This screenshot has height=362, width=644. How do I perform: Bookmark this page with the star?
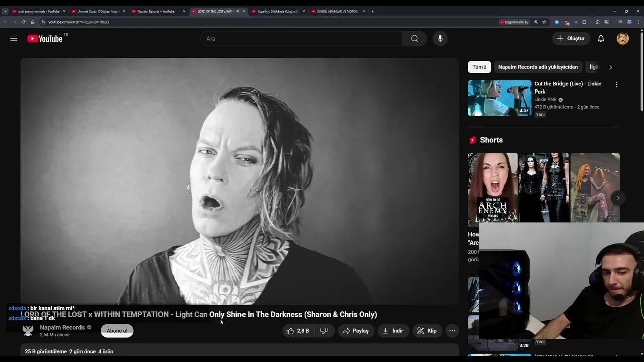click(x=544, y=22)
